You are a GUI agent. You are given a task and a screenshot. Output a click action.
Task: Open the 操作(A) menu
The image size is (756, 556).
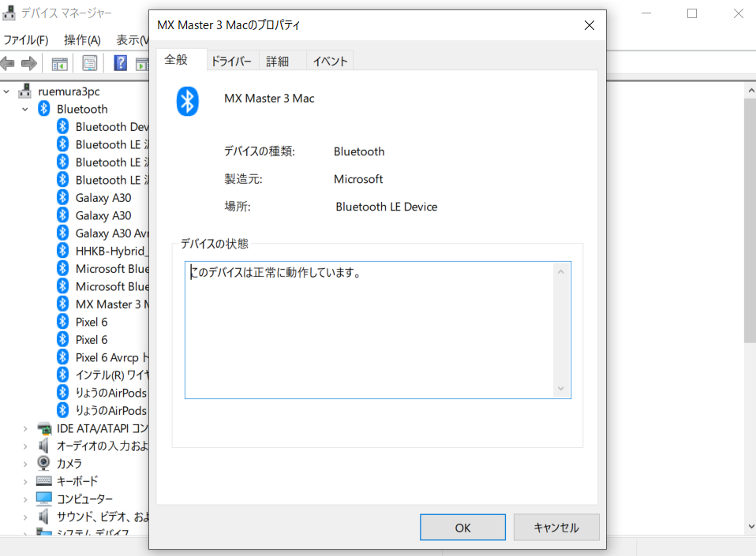point(82,40)
